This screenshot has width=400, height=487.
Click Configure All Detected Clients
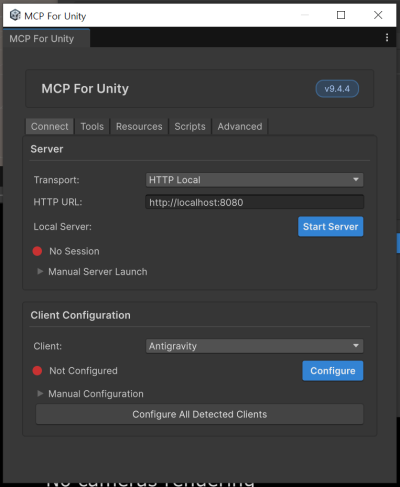[x=199, y=414]
